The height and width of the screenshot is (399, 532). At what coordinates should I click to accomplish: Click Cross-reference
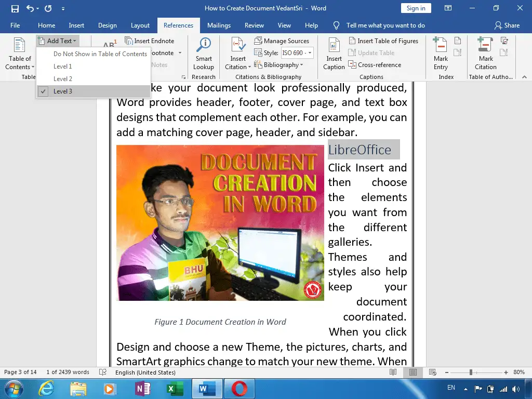[x=375, y=65]
